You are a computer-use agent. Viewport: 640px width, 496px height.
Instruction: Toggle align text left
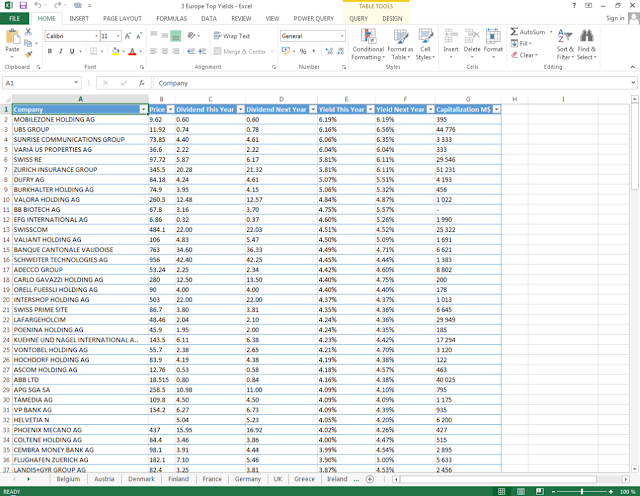(153, 51)
